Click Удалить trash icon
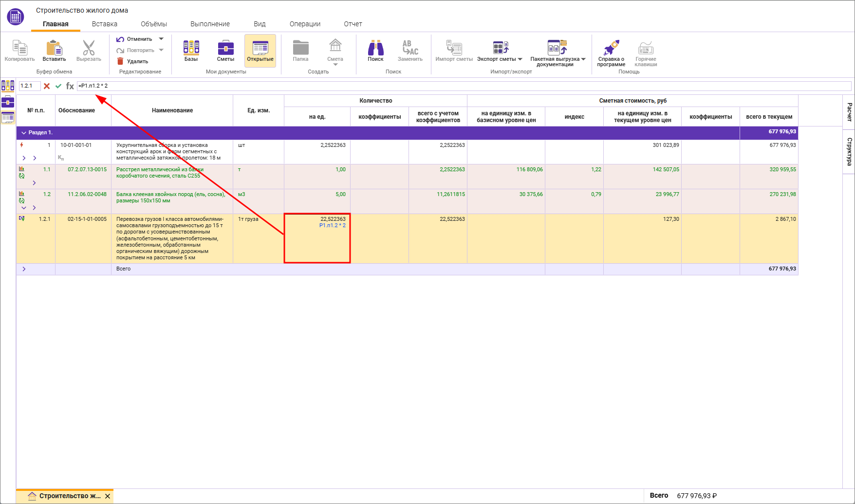 pos(120,61)
